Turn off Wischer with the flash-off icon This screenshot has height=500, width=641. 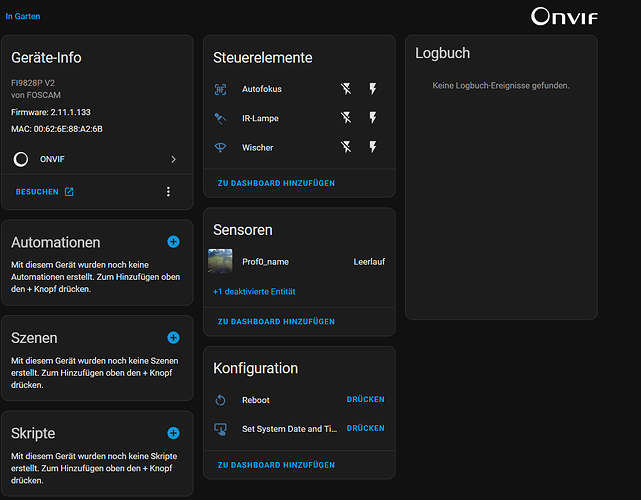tap(346, 147)
